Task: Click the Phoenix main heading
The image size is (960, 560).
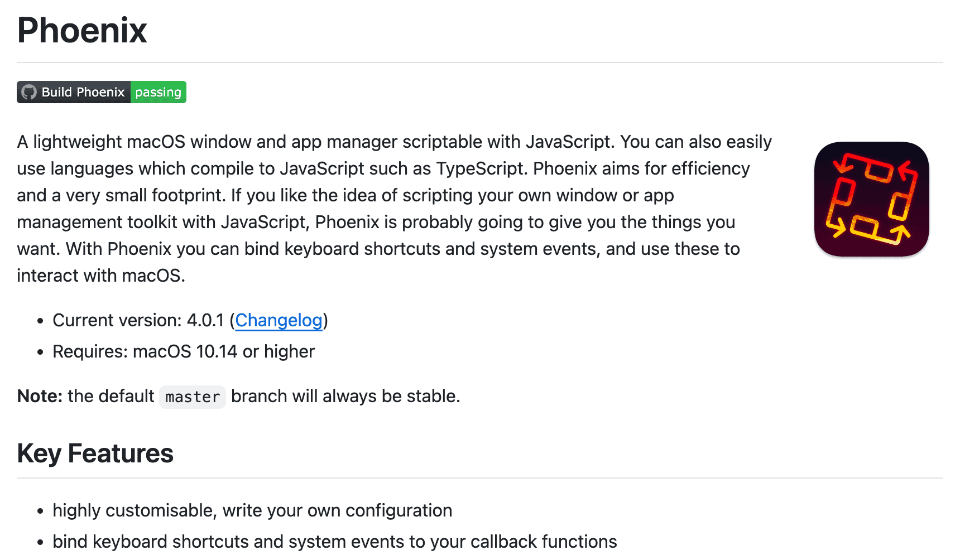Action: tap(82, 30)
